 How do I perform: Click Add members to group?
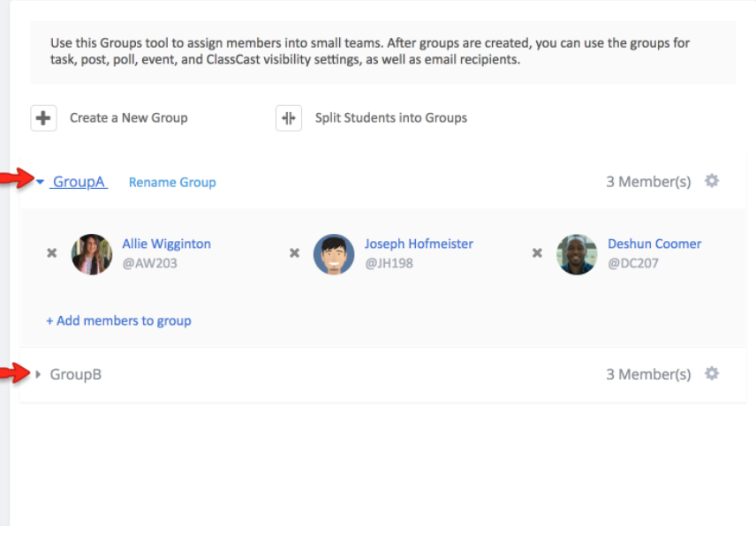(x=118, y=320)
